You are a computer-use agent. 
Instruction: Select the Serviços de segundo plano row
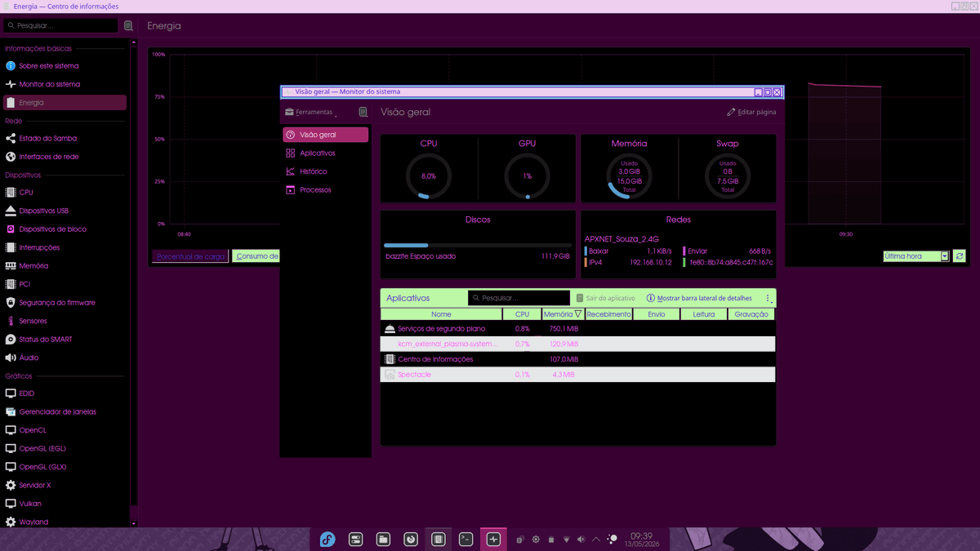577,329
